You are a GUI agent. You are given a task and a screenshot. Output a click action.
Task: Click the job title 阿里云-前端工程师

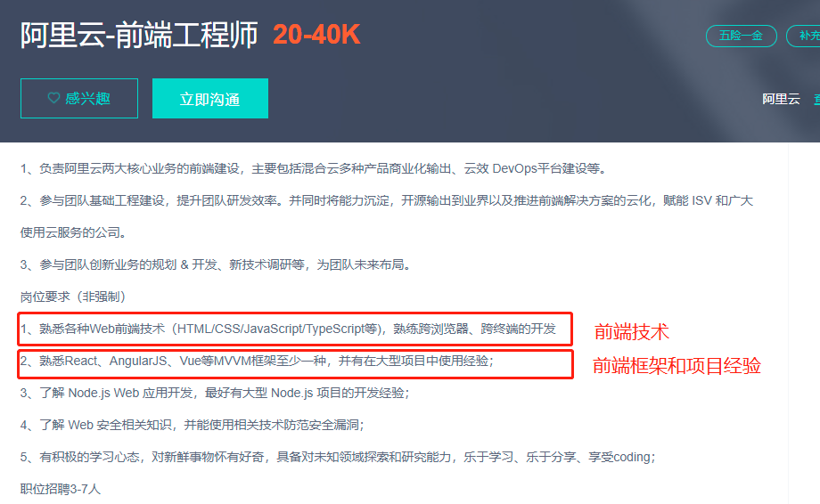[x=139, y=36]
